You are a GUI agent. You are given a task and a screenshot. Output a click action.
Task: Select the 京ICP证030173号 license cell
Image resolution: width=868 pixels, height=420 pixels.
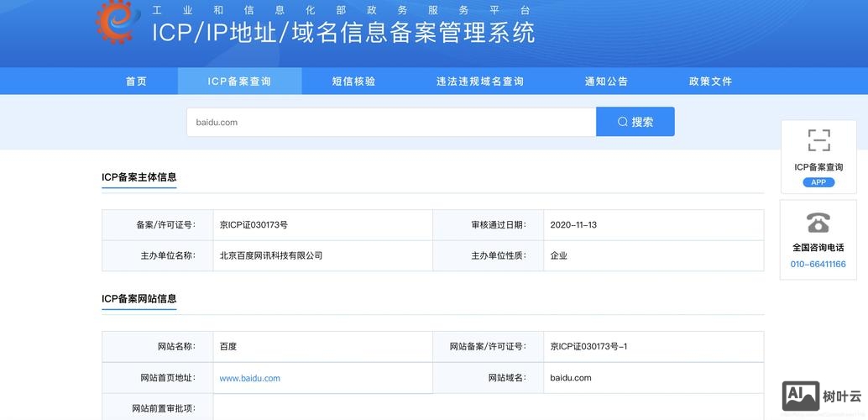[322, 225]
